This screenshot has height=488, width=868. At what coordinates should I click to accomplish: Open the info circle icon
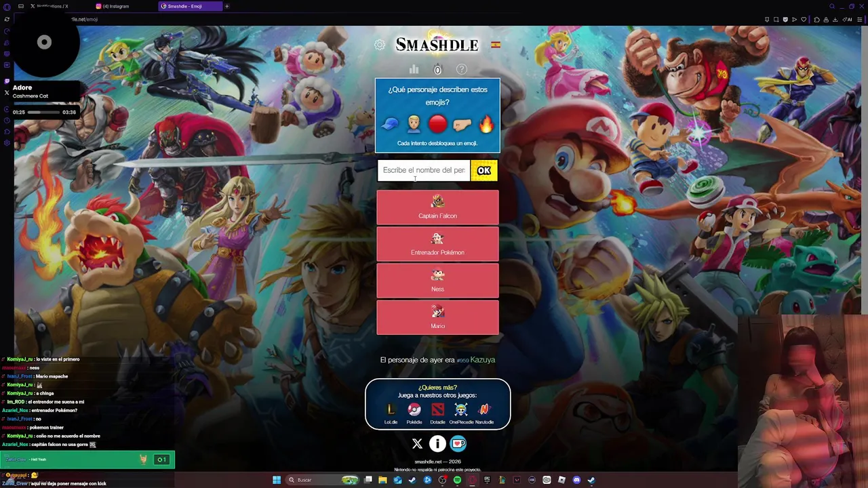[x=437, y=444]
